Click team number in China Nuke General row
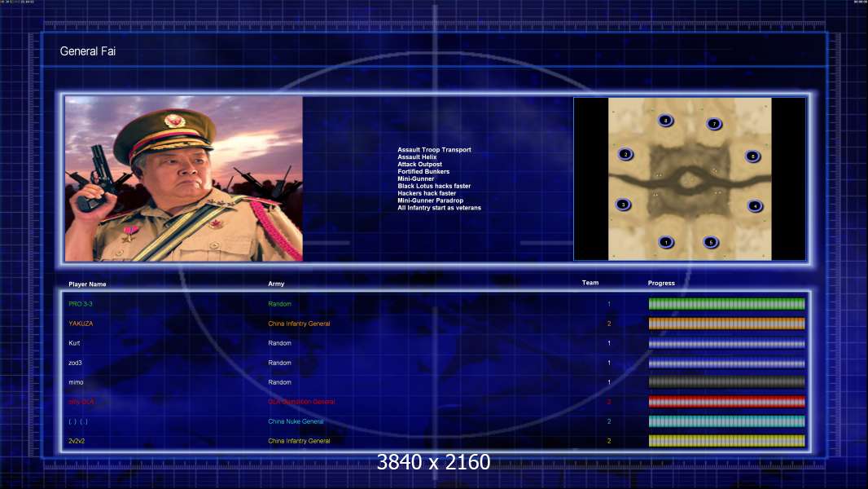Screen dimensions: 868x489 point(609,421)
